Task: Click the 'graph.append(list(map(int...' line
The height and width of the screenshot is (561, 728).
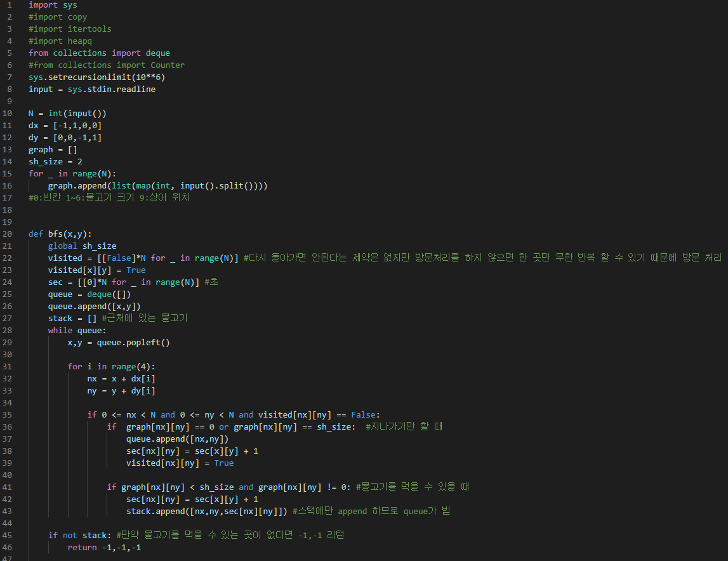Action: click(x=158, y=186)
